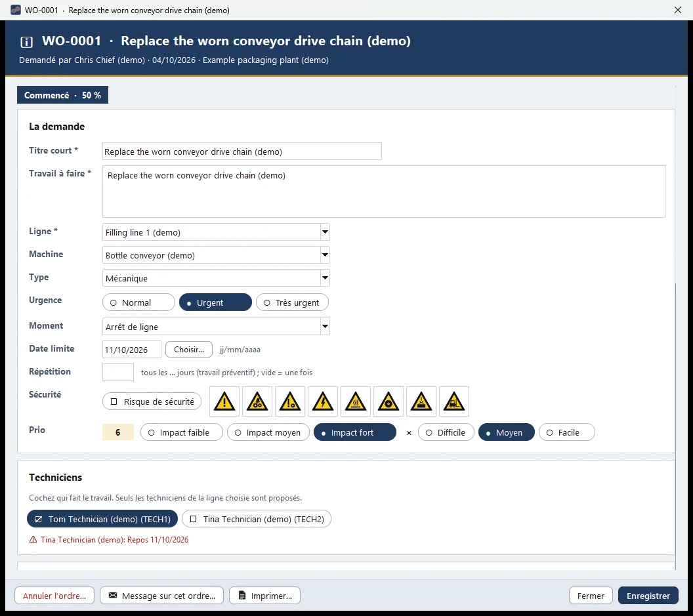Select the hand crushing gears hazard sign
693x616 pixels.
tap(257, 401)
